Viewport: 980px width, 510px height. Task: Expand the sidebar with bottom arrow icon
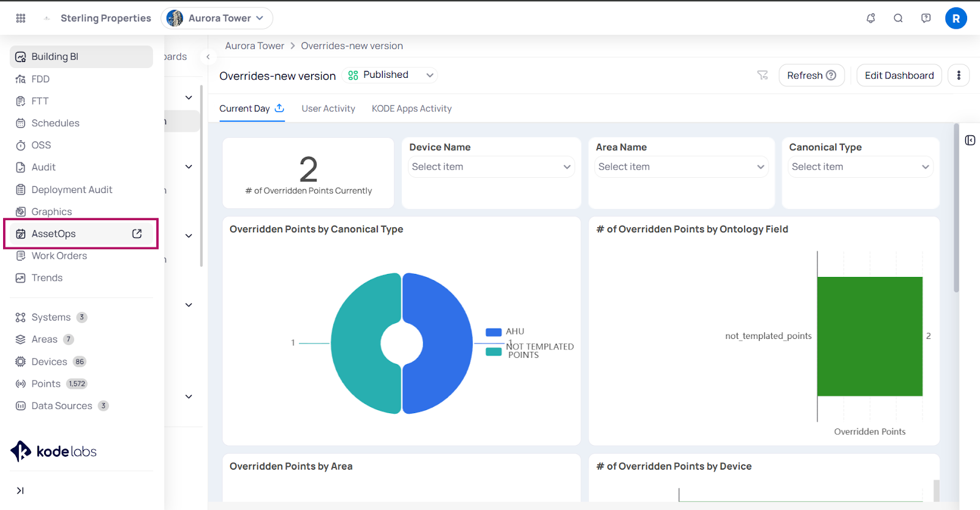tap(20, 490)
